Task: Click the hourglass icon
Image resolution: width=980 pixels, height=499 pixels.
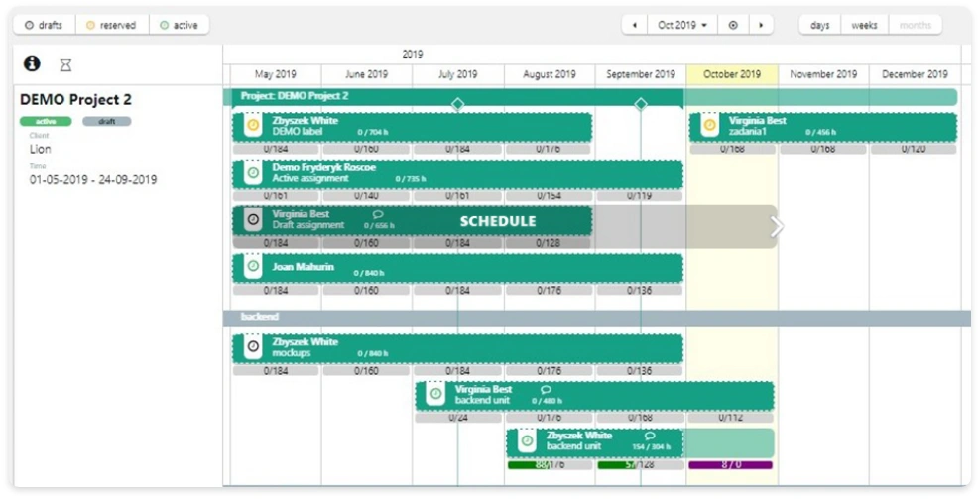Action: pyautogui.click(x=65, y=64)
